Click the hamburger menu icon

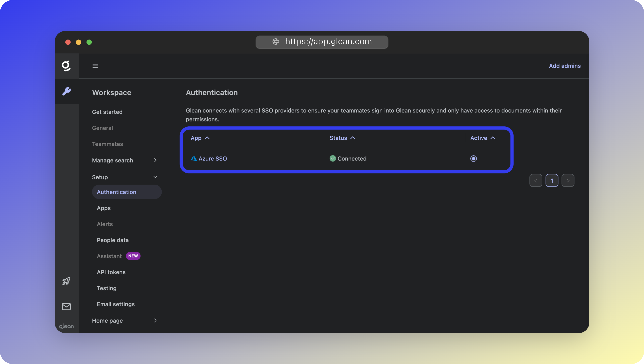point(95,66)
